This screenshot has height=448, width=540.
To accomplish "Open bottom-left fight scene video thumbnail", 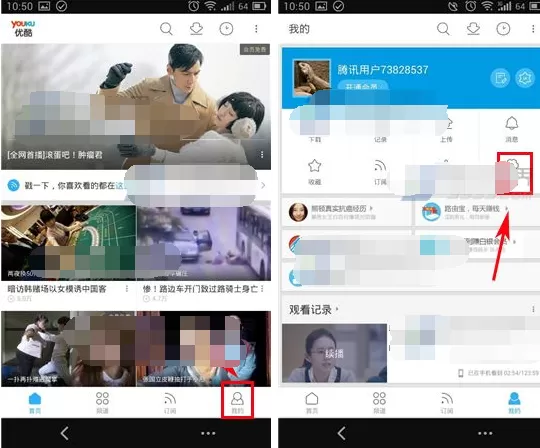I will click(x=69, y=348).
